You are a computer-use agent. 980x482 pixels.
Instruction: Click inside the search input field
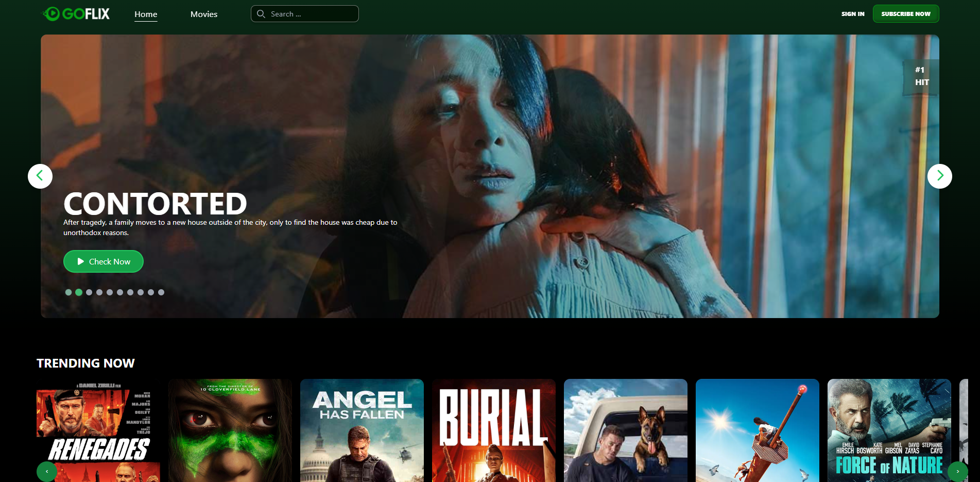[x=309, y=13]
